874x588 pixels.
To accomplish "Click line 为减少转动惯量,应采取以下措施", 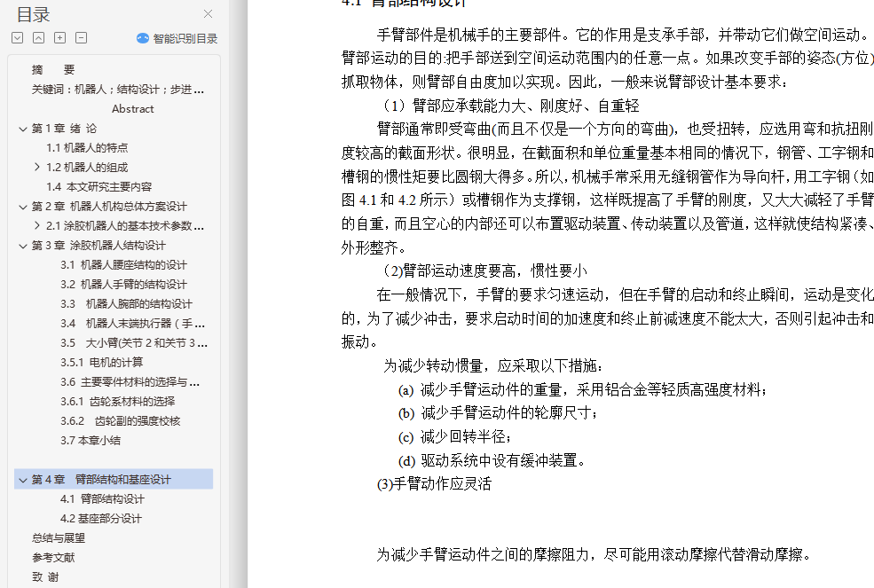I will coord(492,365).
